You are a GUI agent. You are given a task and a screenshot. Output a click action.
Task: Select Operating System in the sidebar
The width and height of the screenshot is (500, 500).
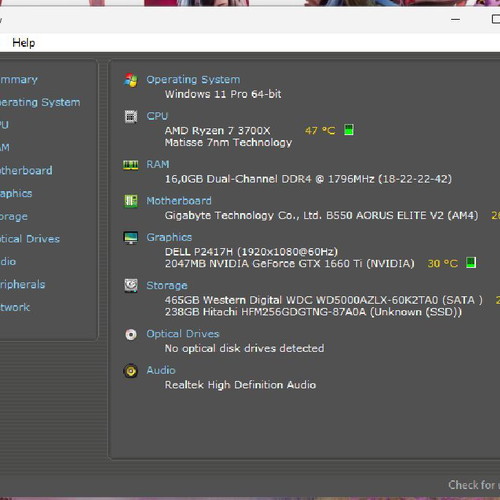40,102
